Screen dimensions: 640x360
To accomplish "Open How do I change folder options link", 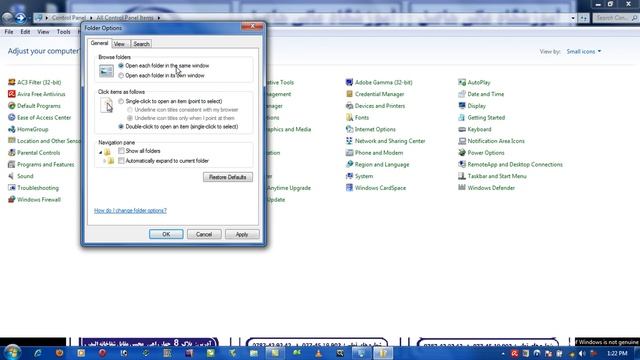I will (x=130, y=211).
